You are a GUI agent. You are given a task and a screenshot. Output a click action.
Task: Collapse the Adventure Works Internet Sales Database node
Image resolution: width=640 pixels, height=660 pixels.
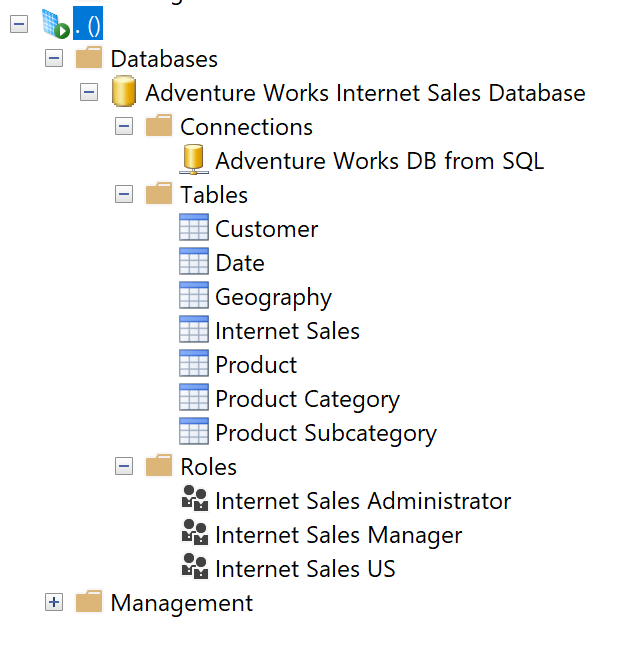89,93
